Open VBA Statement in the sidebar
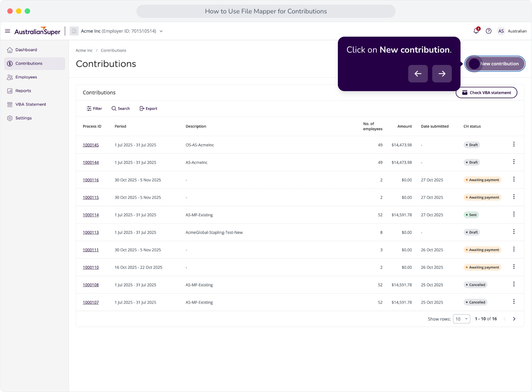This screenshot has width=532, height=392. tap(35, 105)
